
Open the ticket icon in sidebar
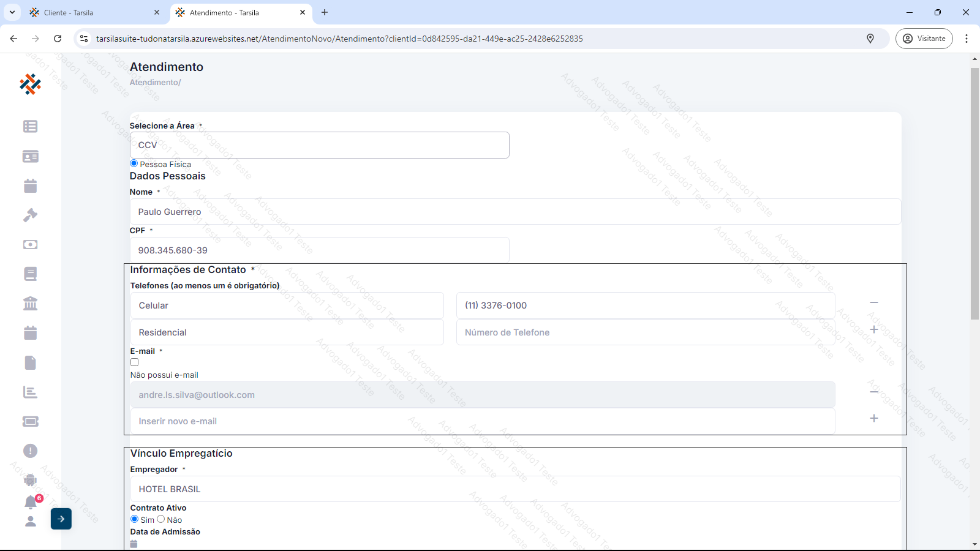[30, 422]
